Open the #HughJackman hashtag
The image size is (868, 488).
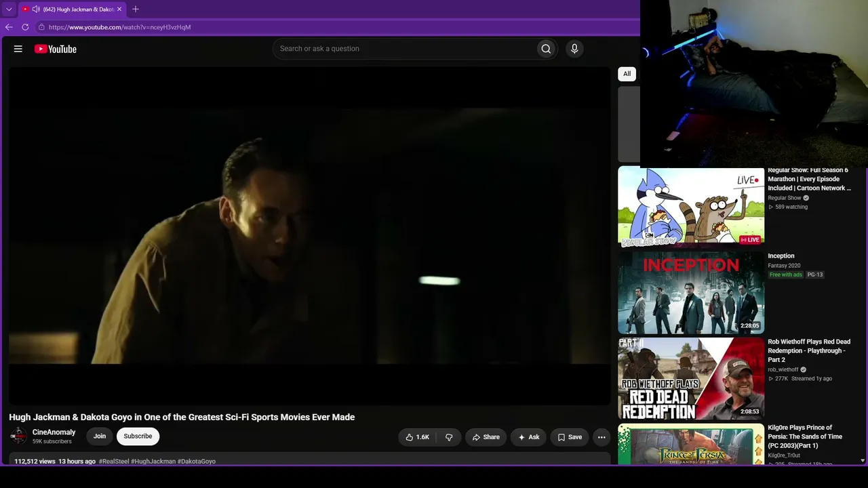(x=153, y=462)
